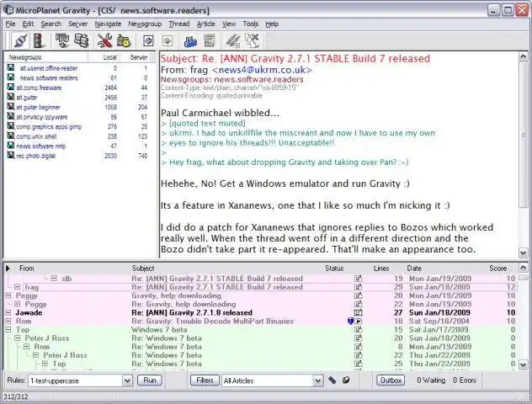Click the blue post-article hand icon
Image resolution: width=532 pixels, height=404 pixels.
click(x=190, y=41)
